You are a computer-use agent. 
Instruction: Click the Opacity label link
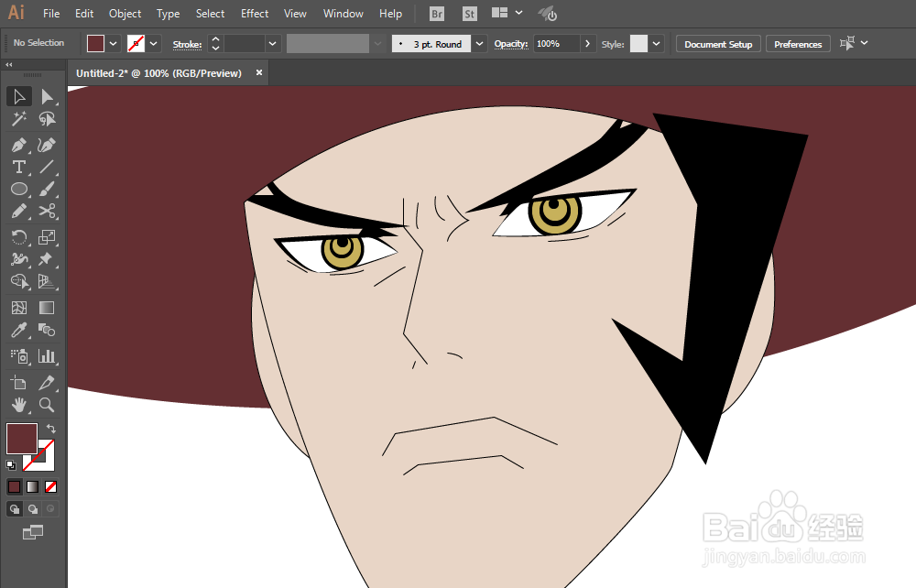click(510, 44)
